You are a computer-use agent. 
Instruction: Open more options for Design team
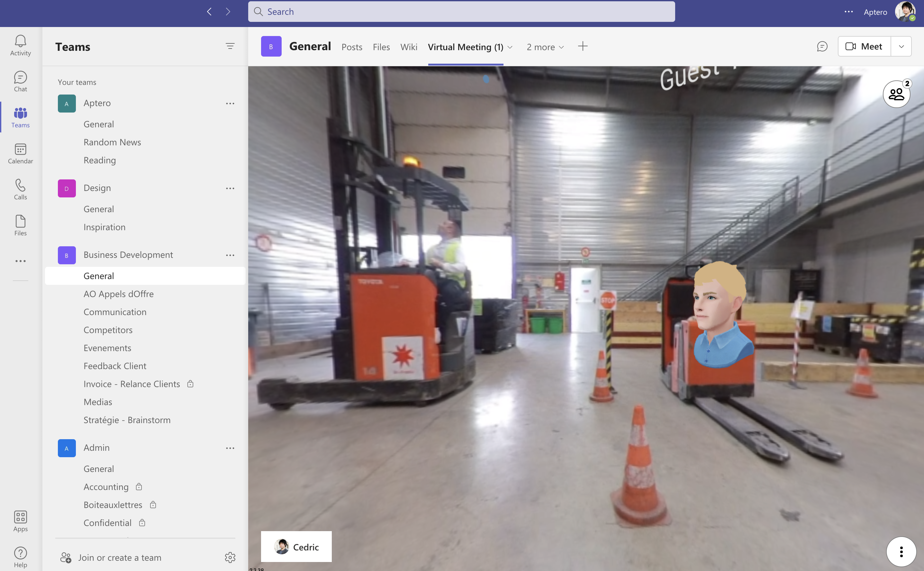230,188
